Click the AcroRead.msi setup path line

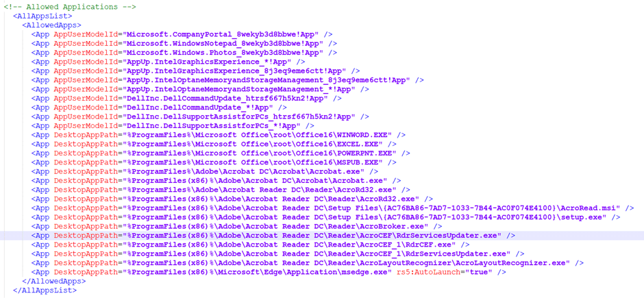(x=333, y=208)
